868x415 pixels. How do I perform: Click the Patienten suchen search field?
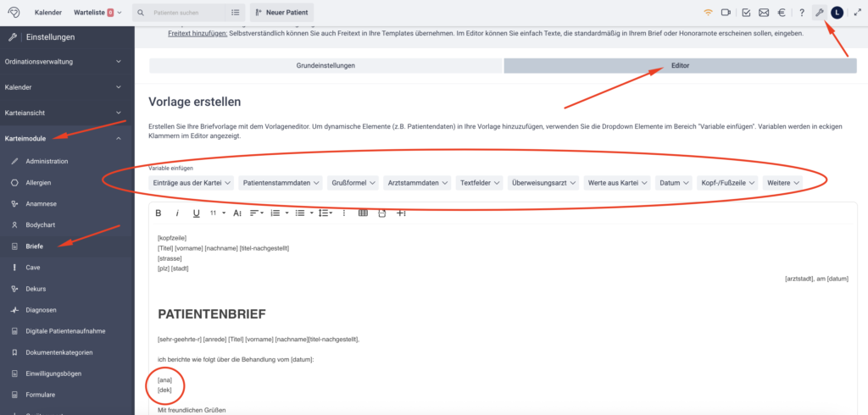pos(180,12)
